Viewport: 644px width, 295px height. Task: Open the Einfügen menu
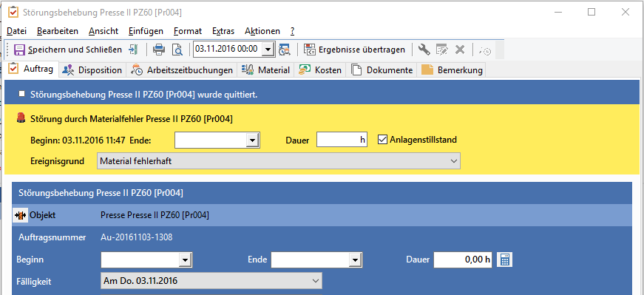click(x=146, y=31)
